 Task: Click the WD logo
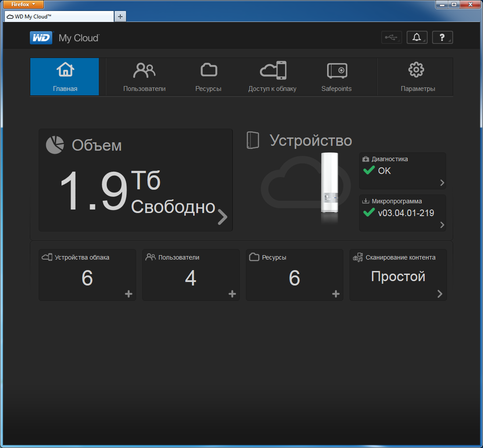[41, 38]
